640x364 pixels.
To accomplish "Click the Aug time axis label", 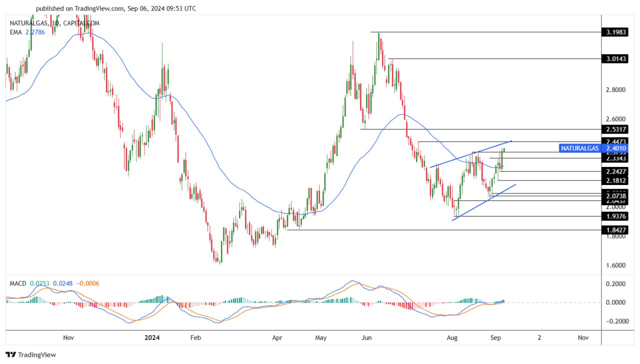I will [452, 337].
